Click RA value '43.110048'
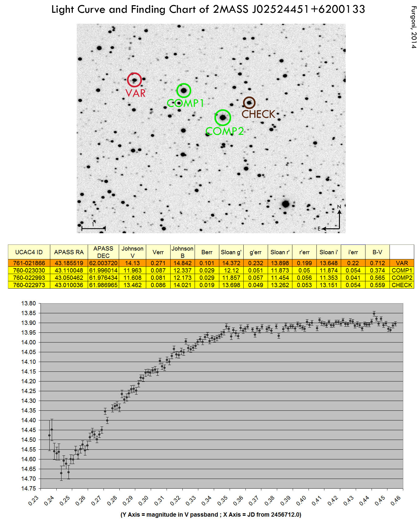This screenshot has width=420, height=527. [69, 270]
